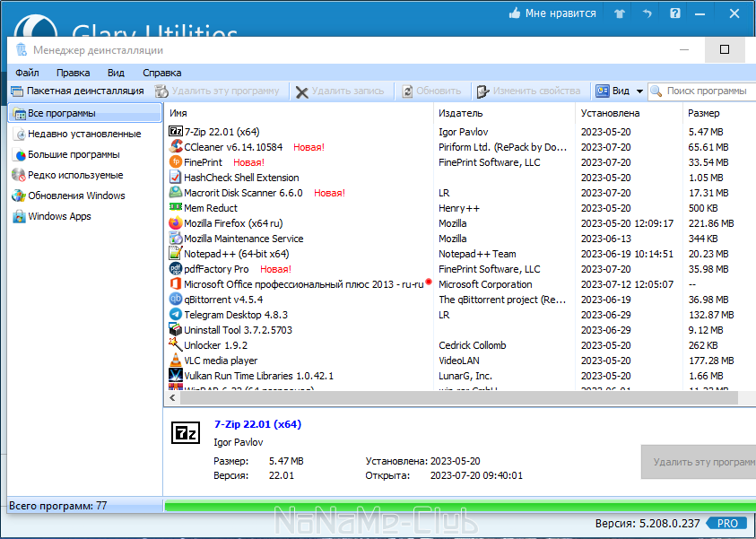Click the large 7-Zip icon in details pane
The height and width of the screenshot is (539, 756).
click(186, 432)
